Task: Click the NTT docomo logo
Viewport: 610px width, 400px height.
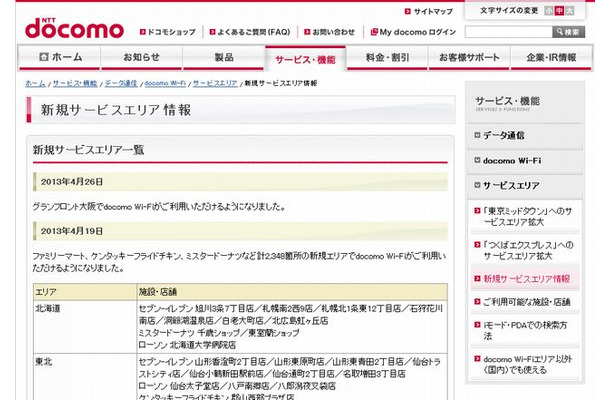Action: coord(74,28)
